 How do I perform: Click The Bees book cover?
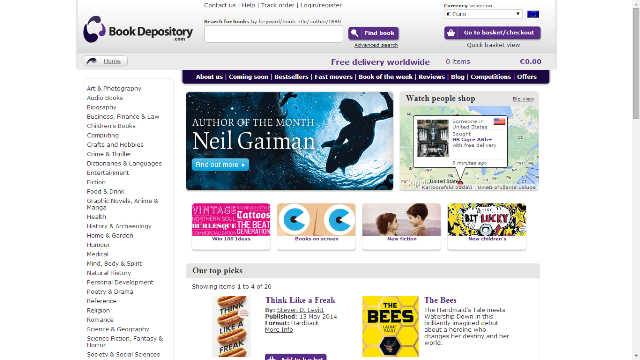[391, 327]
